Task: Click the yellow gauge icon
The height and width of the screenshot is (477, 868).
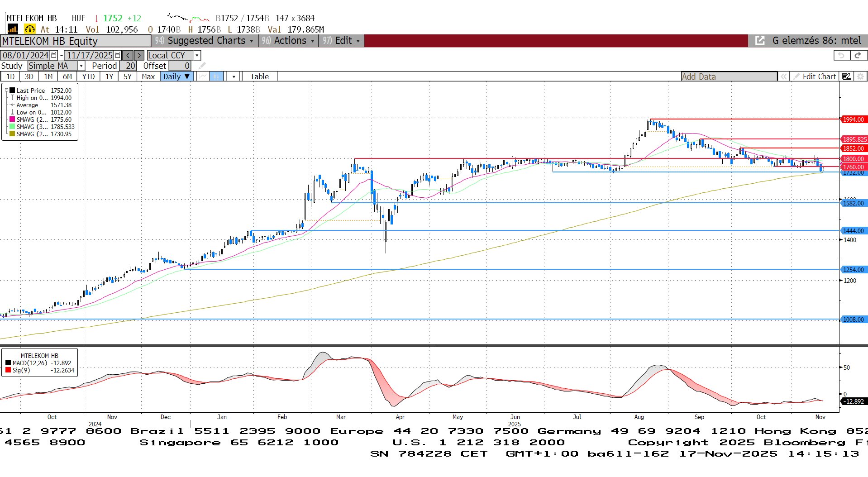Action: click(30, 29)
